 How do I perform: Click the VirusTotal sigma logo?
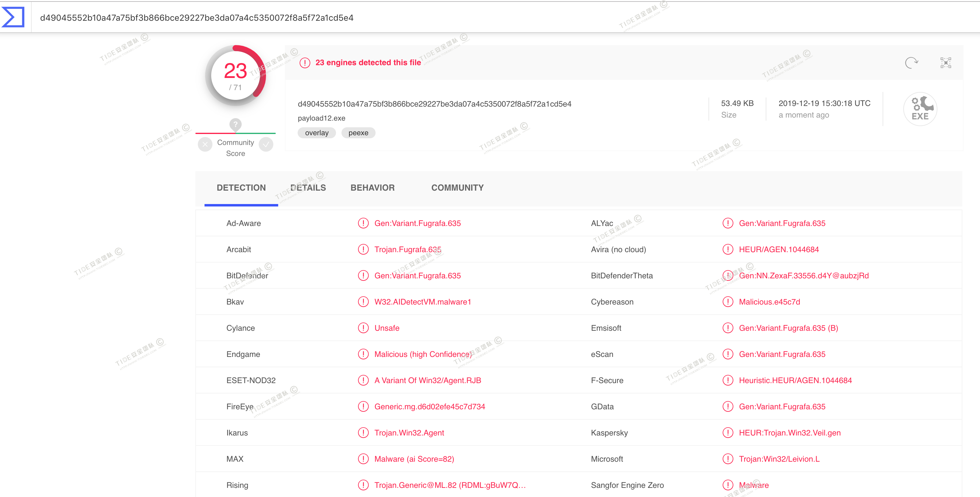pos(13,17)
